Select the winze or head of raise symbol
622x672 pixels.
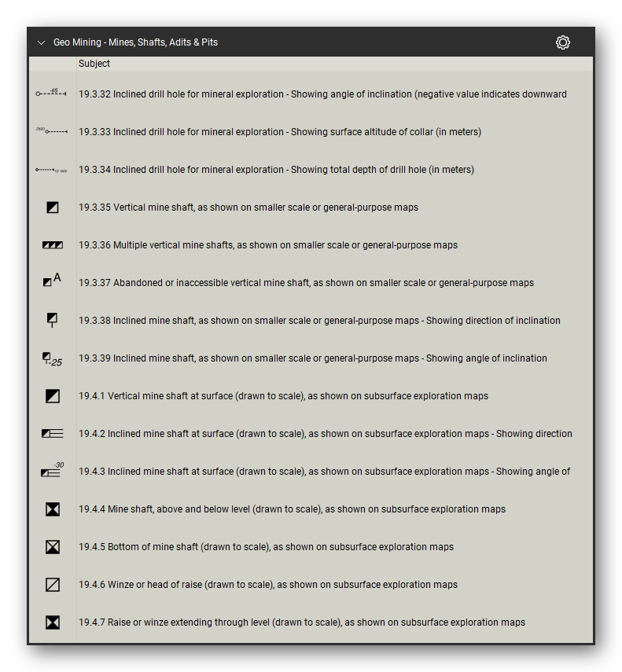coord(53,585)
